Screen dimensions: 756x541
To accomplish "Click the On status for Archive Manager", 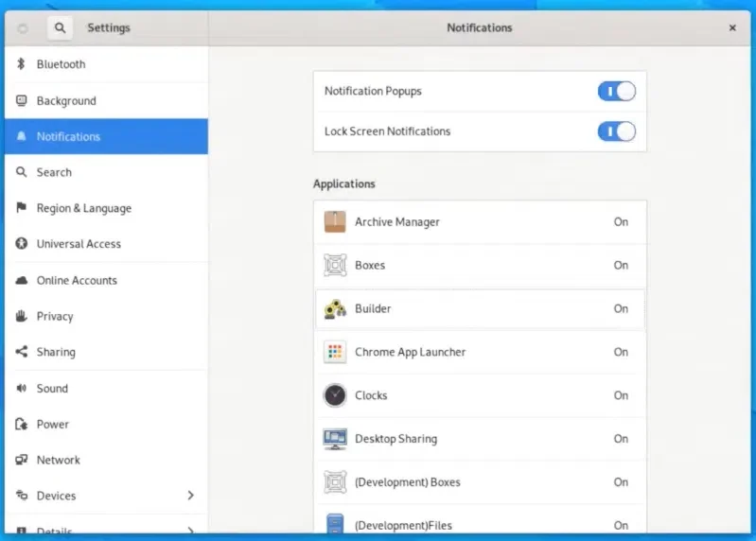I will click(x=621, y=222).
